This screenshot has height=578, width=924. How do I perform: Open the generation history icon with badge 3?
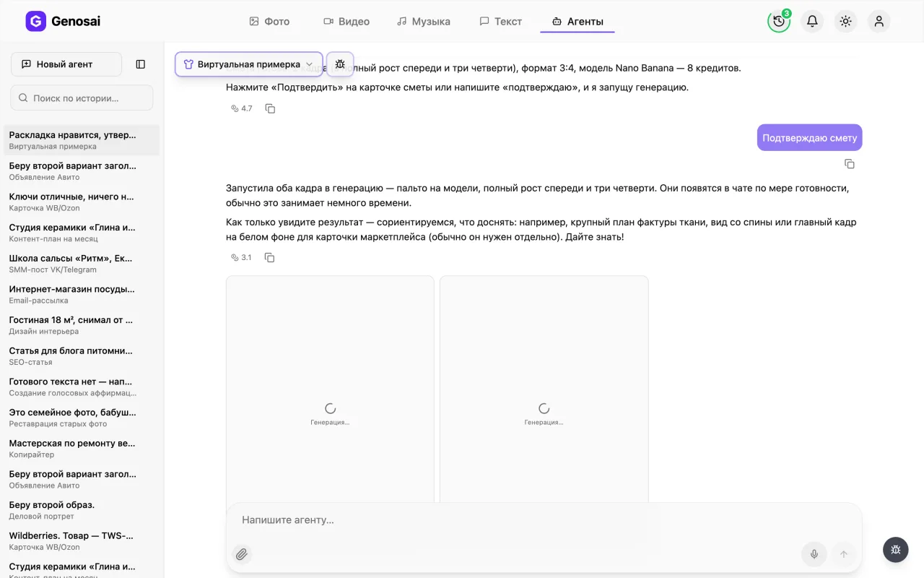[779, 21]
